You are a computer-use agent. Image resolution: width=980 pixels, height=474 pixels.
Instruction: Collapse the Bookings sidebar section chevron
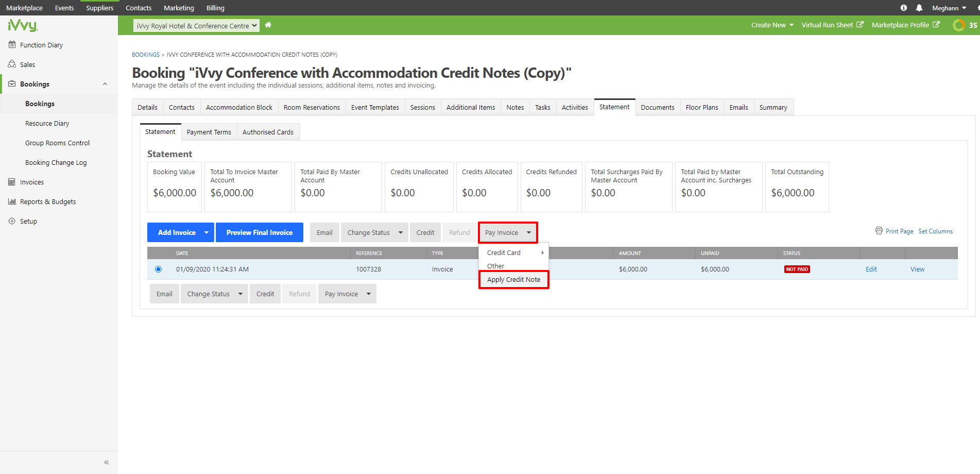pos(105,84)
